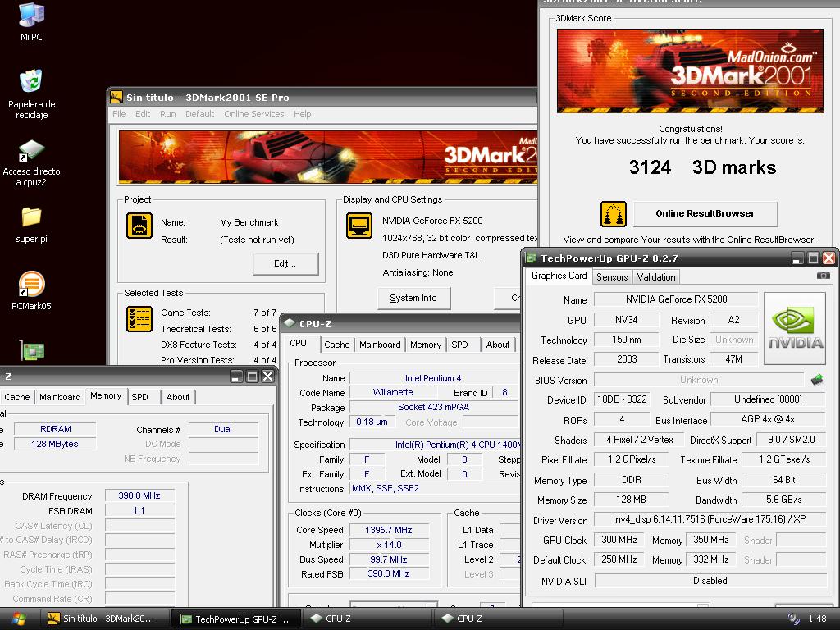The width and height of the screenshot is (840, 630).
Task: Switch to the Cache tab in front CPU-Z
Action: coord(336,345)
